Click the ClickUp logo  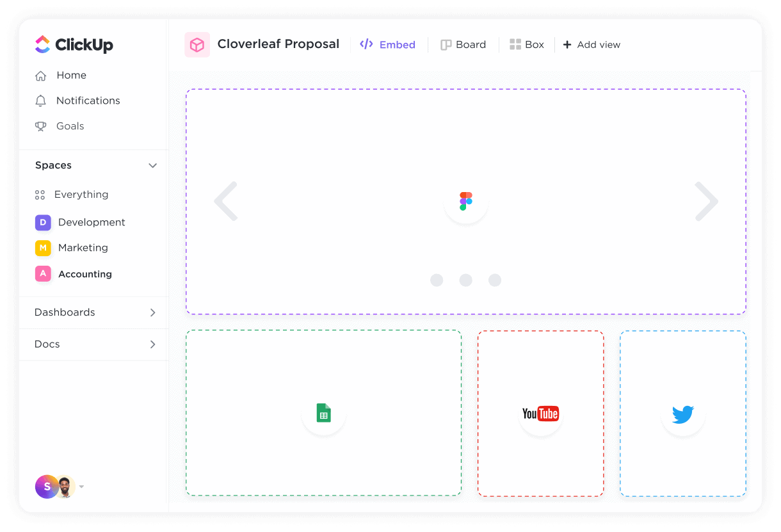click(74, 44)
